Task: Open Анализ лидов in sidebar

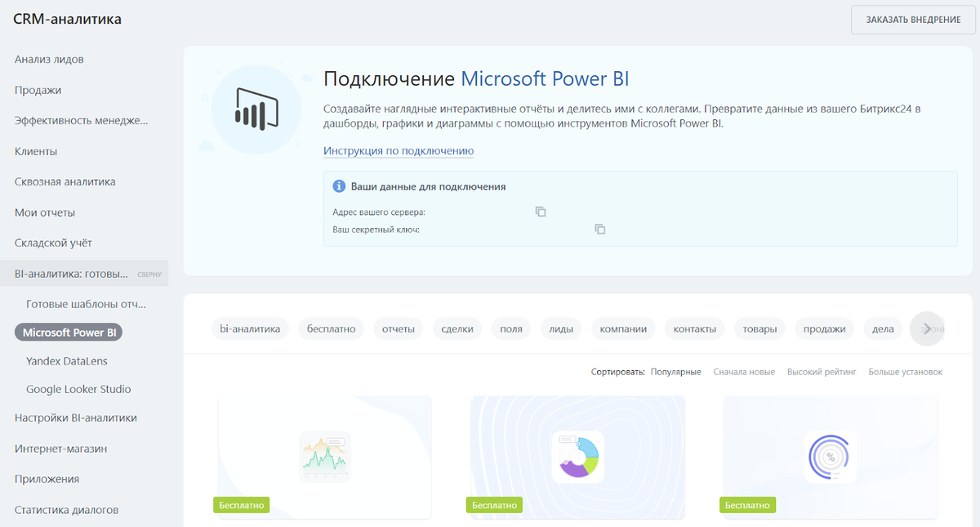Action: point(49,60)
